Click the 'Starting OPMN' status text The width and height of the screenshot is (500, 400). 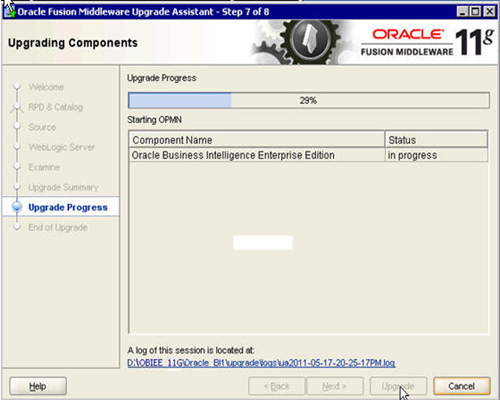pos(154,120)
